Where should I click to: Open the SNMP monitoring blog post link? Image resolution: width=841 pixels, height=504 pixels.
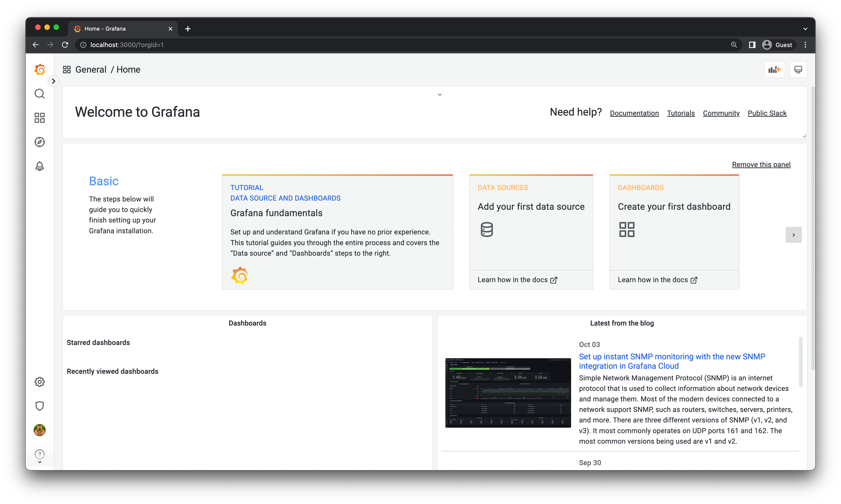672,361
